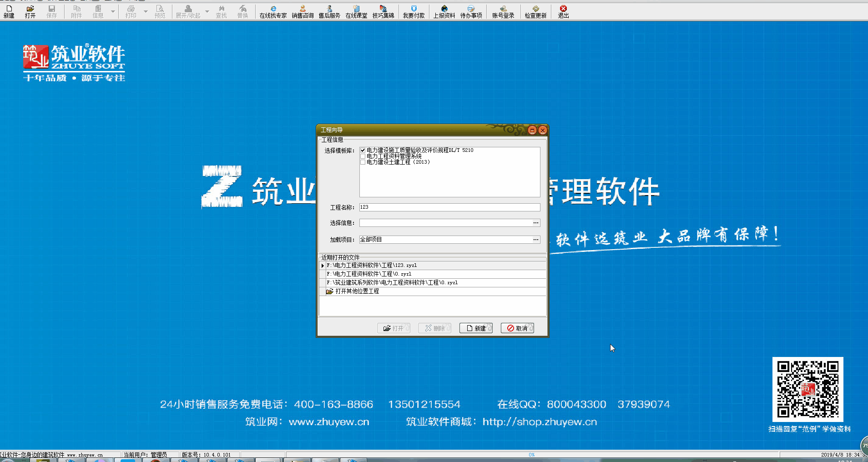Uncheck the 电力建设施工质量验收及评价规程 DL/T 5210 template

coord(363,151)
